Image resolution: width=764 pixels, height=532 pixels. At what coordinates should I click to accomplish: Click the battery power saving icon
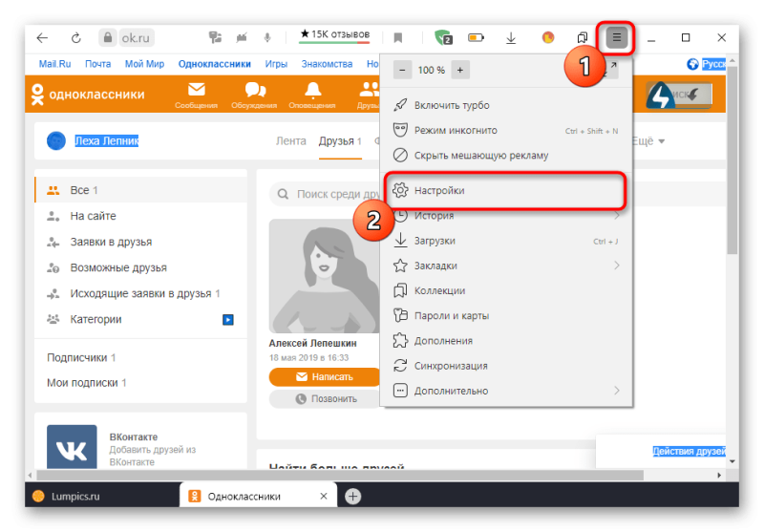(x=476, y=37)
